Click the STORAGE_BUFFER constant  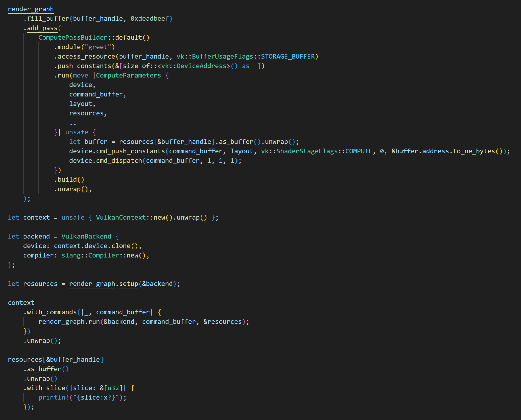coord(288,57)
